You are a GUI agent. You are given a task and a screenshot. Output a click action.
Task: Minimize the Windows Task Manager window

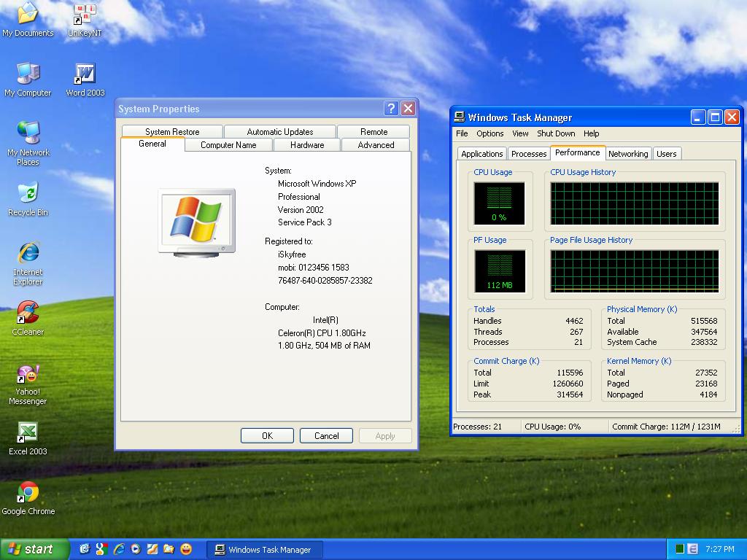click(x=698, y=117)
